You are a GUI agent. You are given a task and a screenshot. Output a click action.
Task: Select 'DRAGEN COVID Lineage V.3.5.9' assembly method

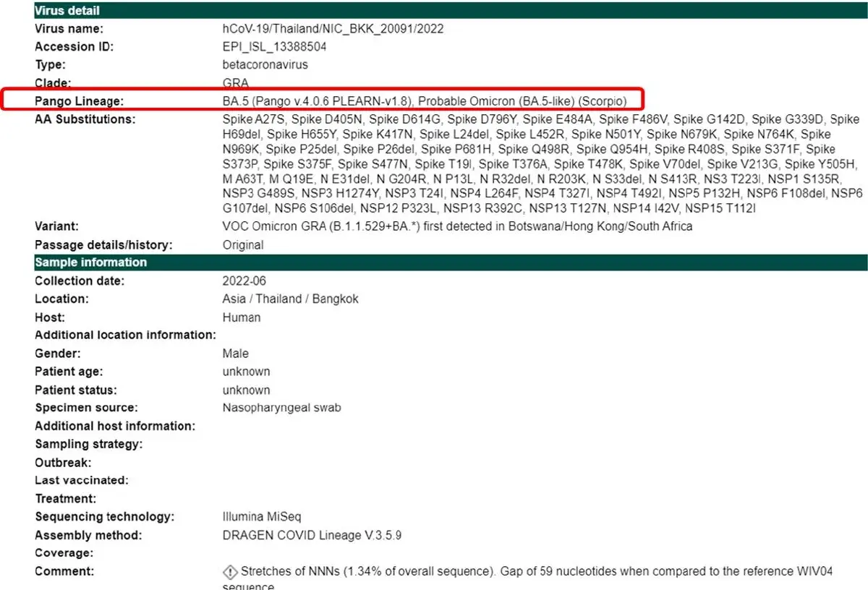pyautogui.click(x=312, y=536)
